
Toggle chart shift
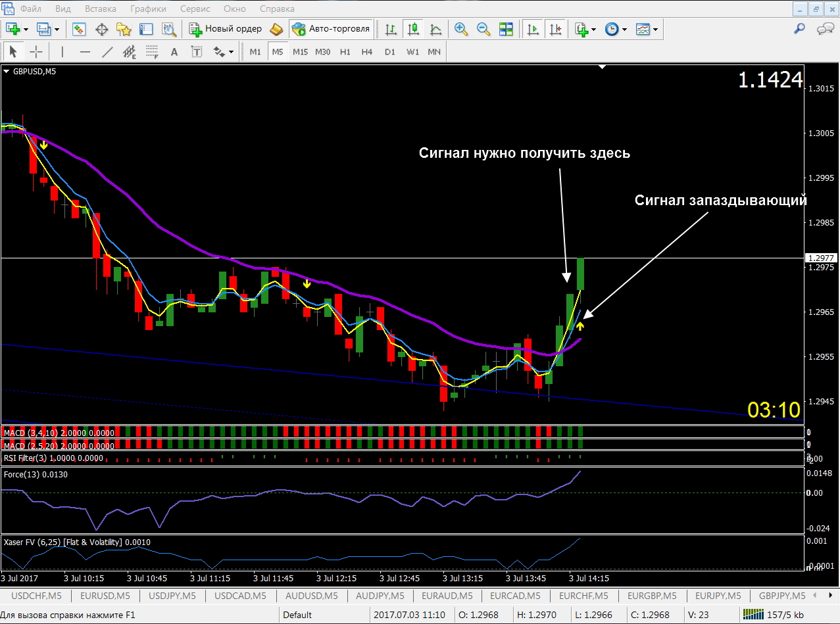pos(556,29)
